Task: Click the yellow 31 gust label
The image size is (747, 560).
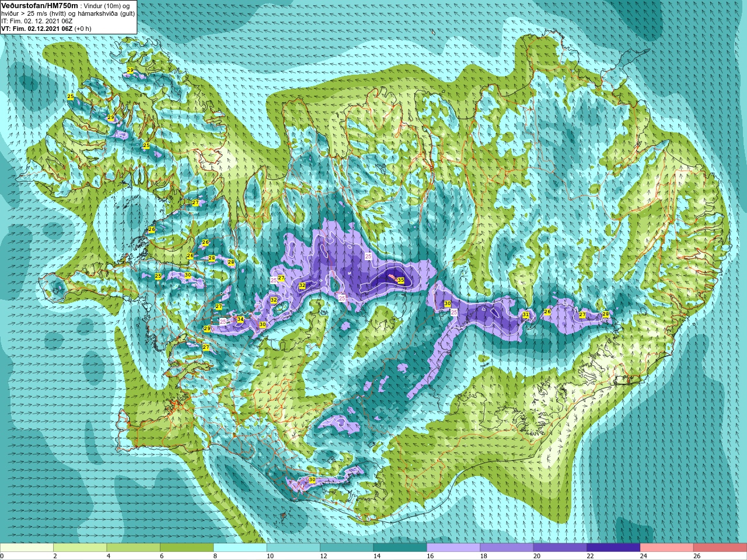Action: pos(526,315)
